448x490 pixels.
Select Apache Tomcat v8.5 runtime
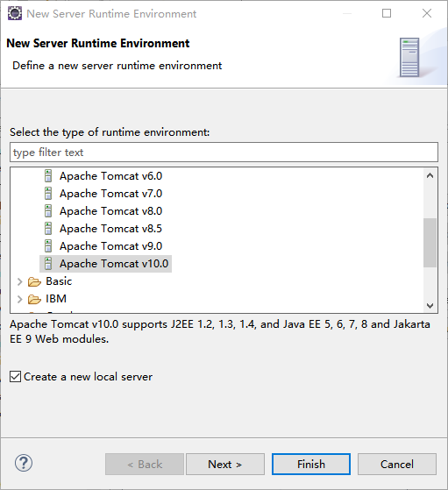(111, 229)
